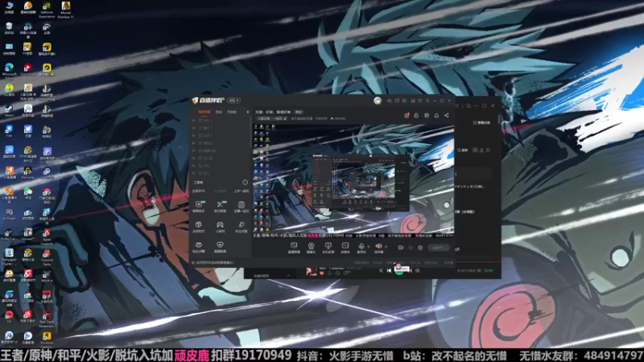
Task: Collapse the toolbox with the round minus icon
Action: point(245,183)
